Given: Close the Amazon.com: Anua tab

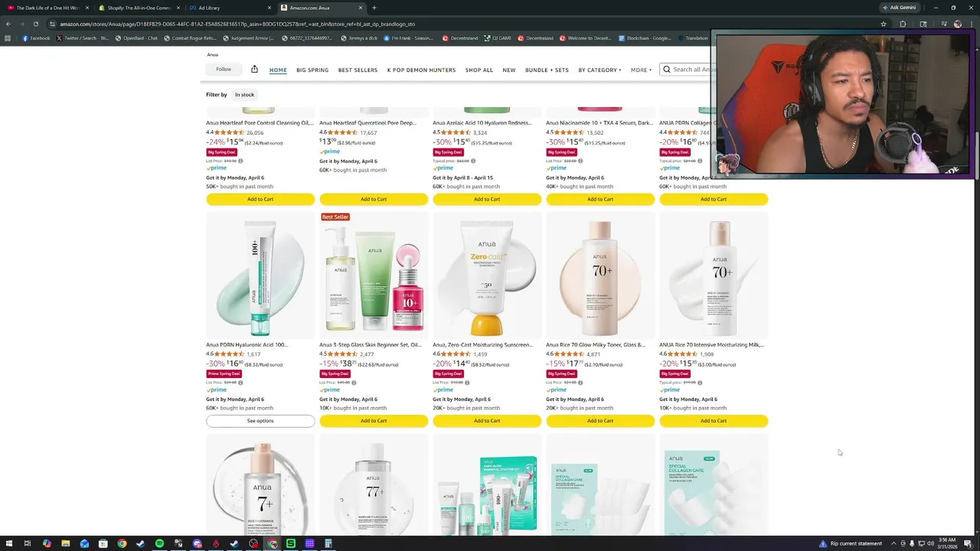Looking at the screenshot, I should coord(361,8).
